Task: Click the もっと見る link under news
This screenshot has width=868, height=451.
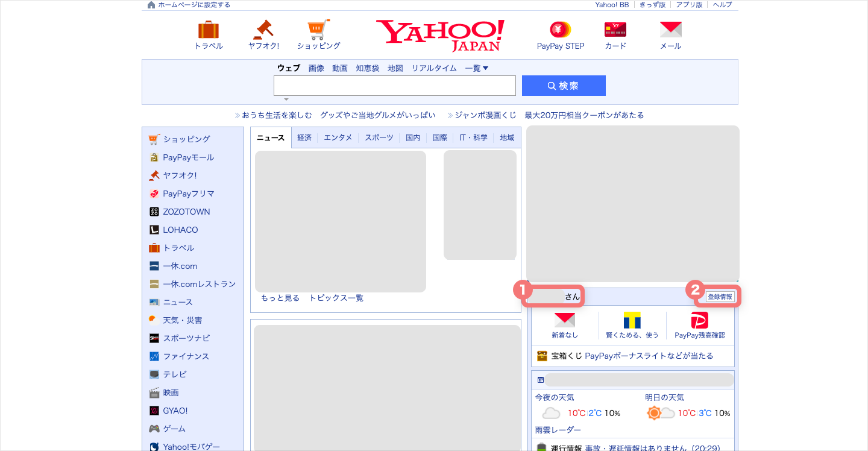Action: (x=280, y=298)
